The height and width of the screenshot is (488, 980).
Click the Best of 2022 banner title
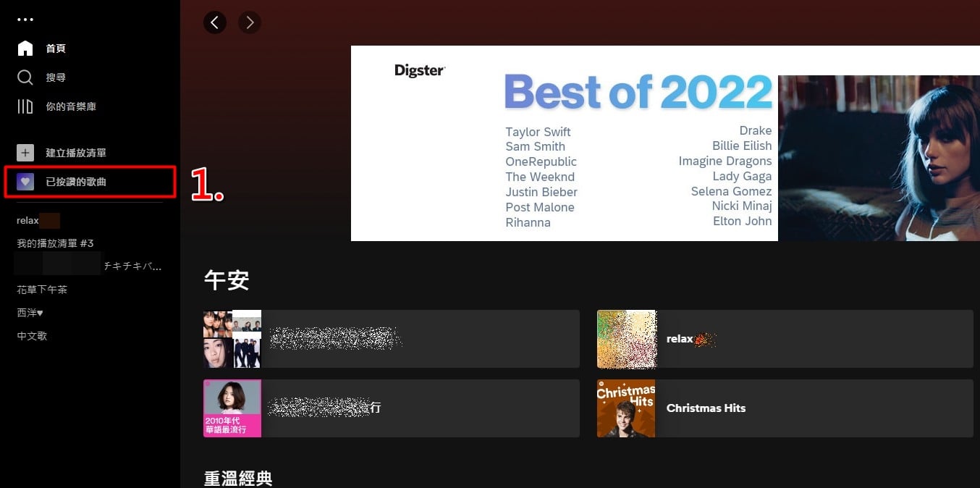pos(638,93)
